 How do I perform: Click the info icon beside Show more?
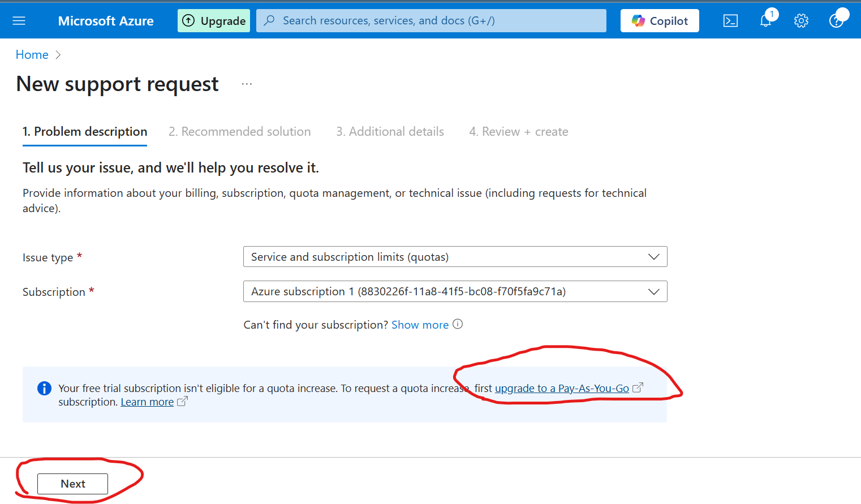[458, 324]
